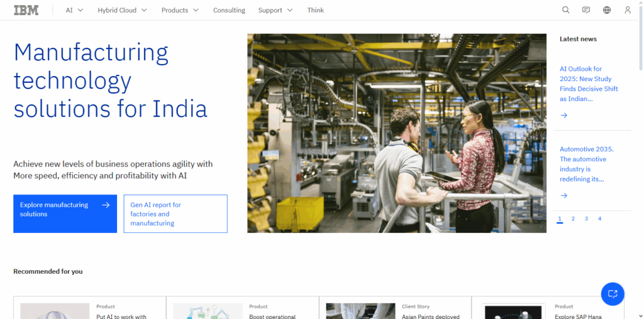
Task: Click the Latest news heading
Action: pyautogui.click(x=579, y=39)
